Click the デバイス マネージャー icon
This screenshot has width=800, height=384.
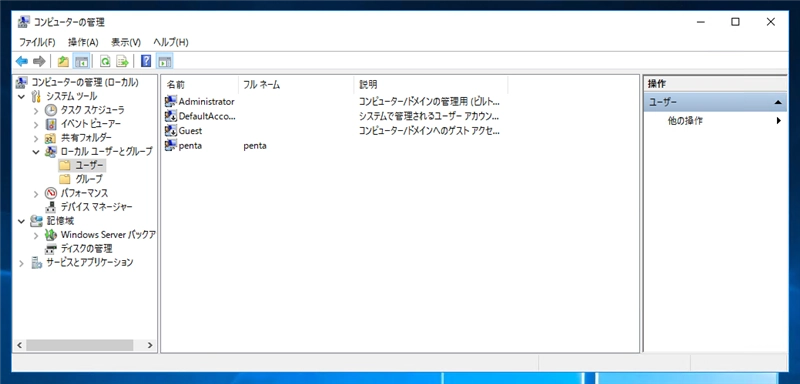pos(51,207)
